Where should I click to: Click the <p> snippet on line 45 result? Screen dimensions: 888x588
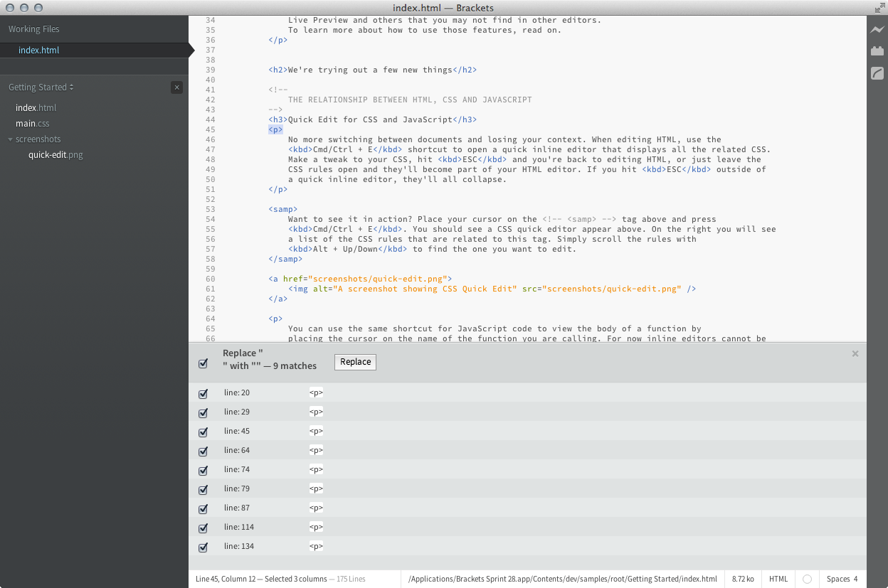coord(316,431)
